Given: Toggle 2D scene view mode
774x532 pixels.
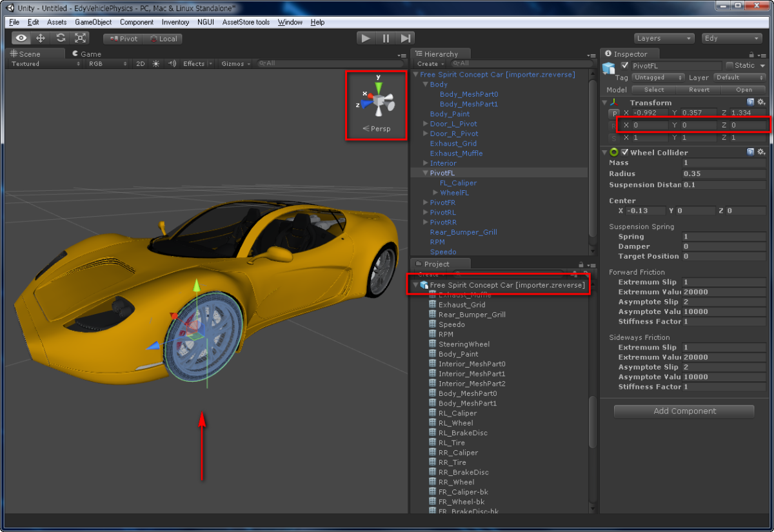Looking at the screenshot, I should click(141, 64).
